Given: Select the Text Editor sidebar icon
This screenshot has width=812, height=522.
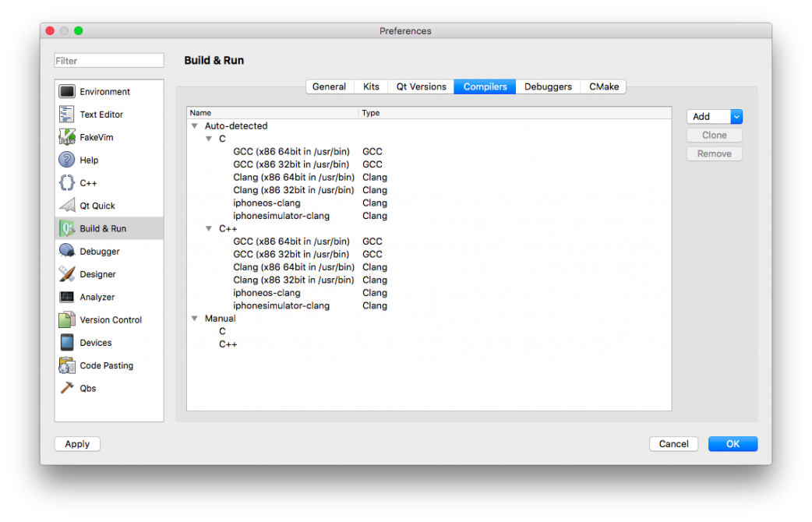Looking at the screenshot, I should coord(67,115).
